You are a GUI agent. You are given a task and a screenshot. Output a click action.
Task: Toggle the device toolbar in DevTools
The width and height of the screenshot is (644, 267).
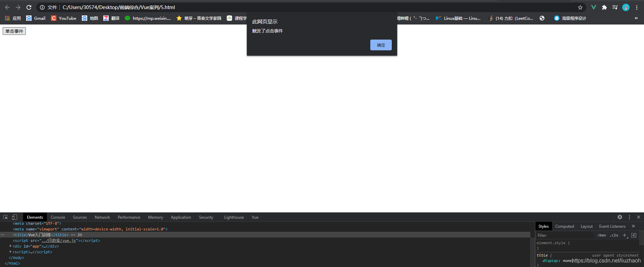point(14,217)
